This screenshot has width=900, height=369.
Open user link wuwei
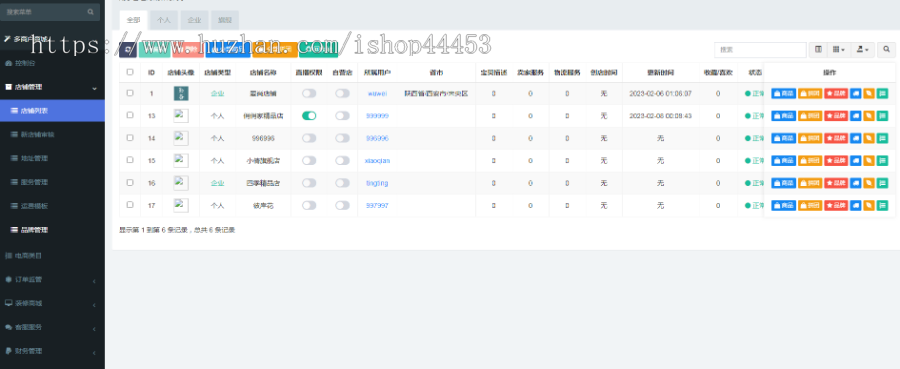pyautogui.click(x=377, y=94)
